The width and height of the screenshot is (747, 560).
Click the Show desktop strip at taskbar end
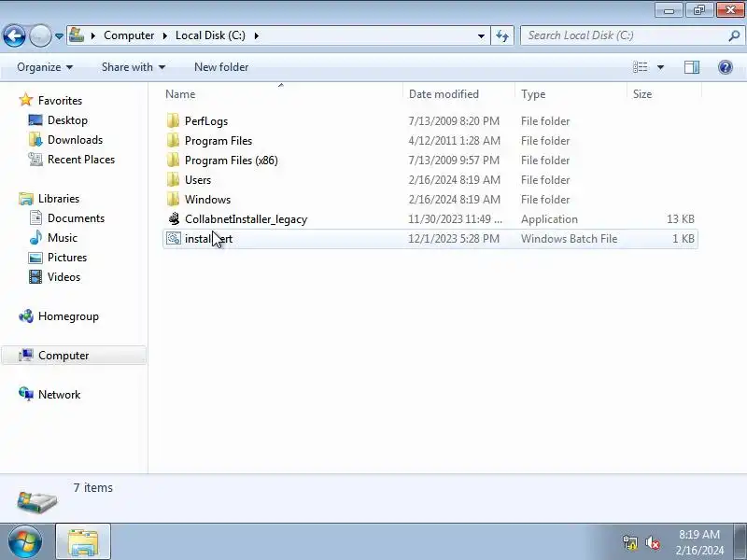point(741,541)
